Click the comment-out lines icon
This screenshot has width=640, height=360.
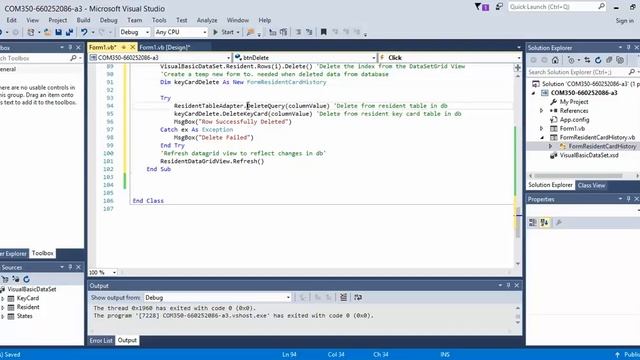(x=298, y=32)
